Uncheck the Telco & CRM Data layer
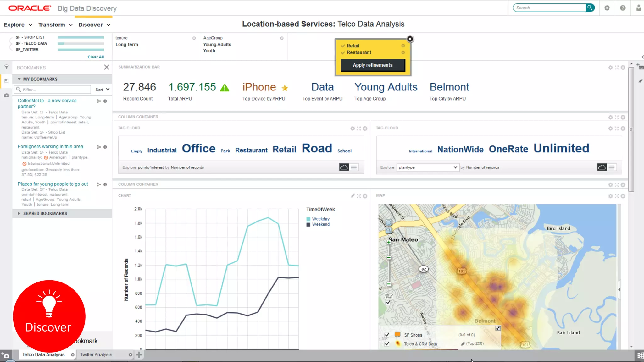This screenshot has width=644, height=362. click(x=387, y=344)
